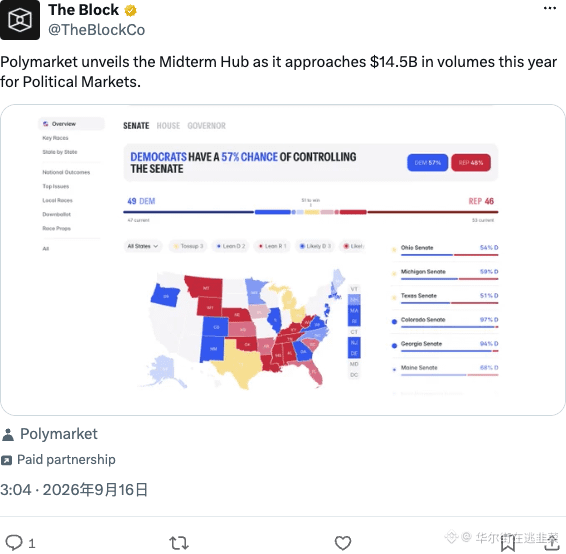The height and width of the screenshot is (554, 566).
Task: Click the Senate seat balance bar
Action: tap(310, 212)
